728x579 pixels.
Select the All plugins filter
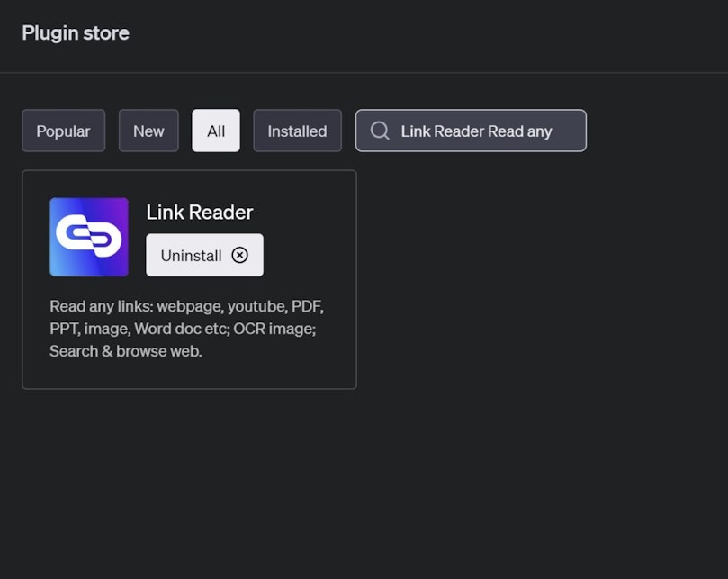[216, 131]
